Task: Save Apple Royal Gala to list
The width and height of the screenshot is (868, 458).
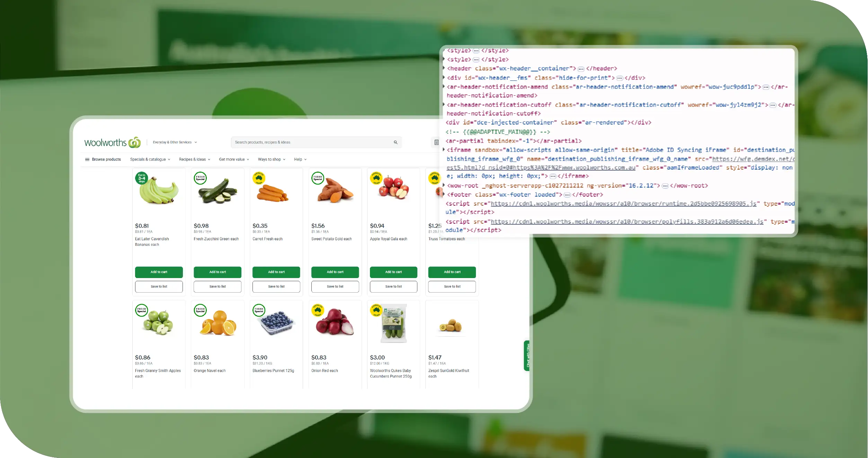Action: [x=393, y=287]
